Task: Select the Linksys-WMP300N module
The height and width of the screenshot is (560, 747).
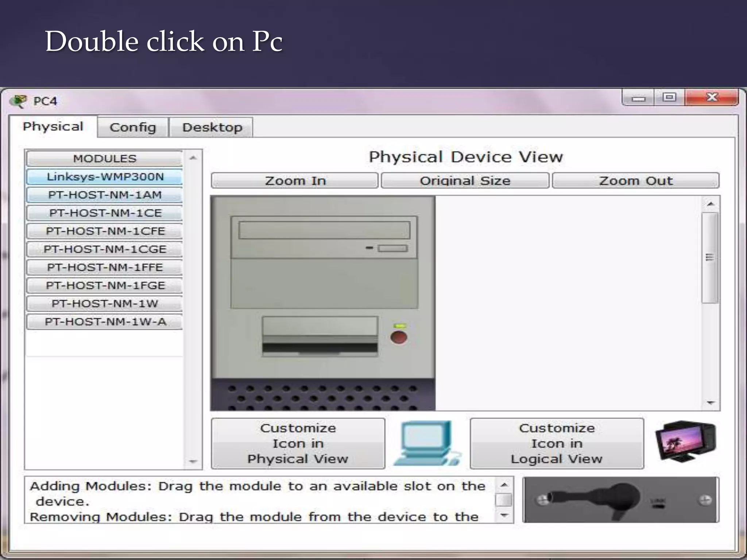Action: pos(105,177)
